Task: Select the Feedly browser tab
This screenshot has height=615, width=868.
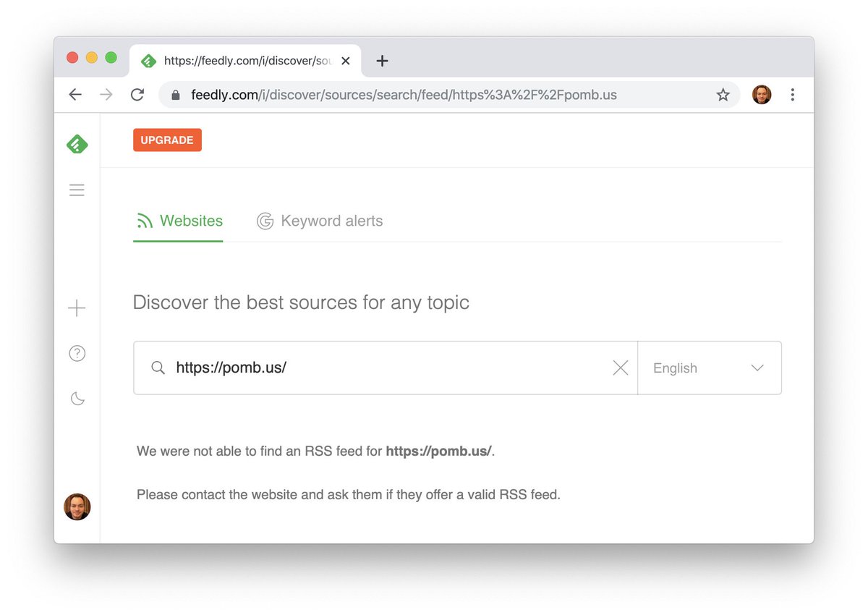Action: pyautogui.click(x=245, y=61)
